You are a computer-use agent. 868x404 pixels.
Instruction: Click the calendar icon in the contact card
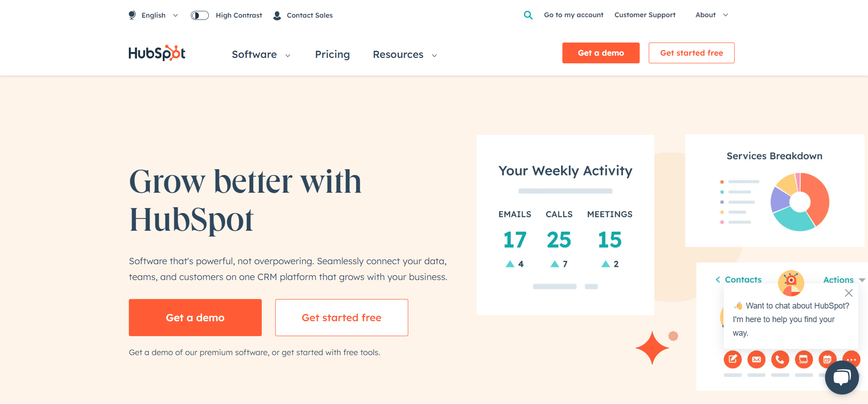click(x=827, y=359)
